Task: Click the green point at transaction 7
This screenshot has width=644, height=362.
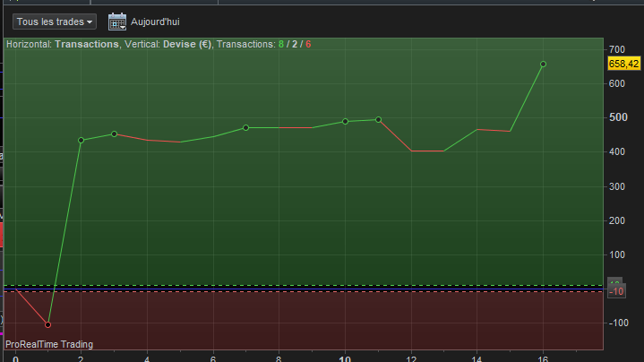Action: coord(246,128)
